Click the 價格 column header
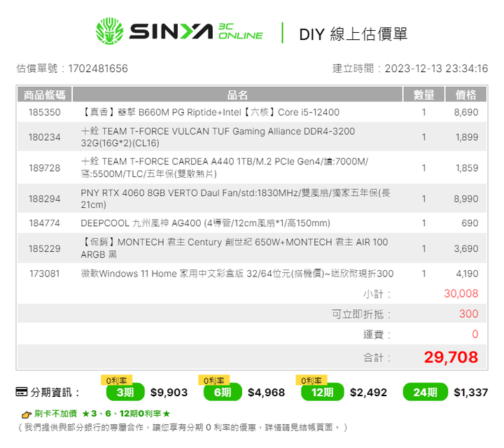The width and height of the screenshot is (504, 448). click(465, 94)
